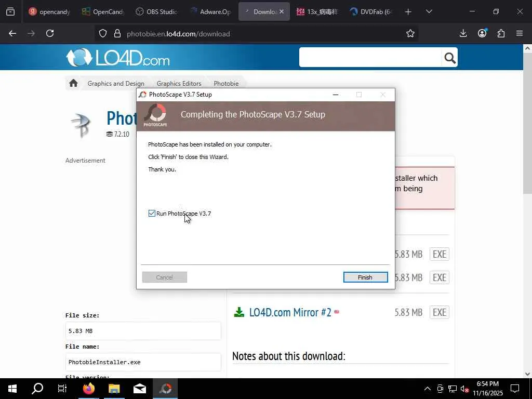Open Firefox from the taskbar
The height and width of the screenshot is (399, 532).
tap(89, 389)
